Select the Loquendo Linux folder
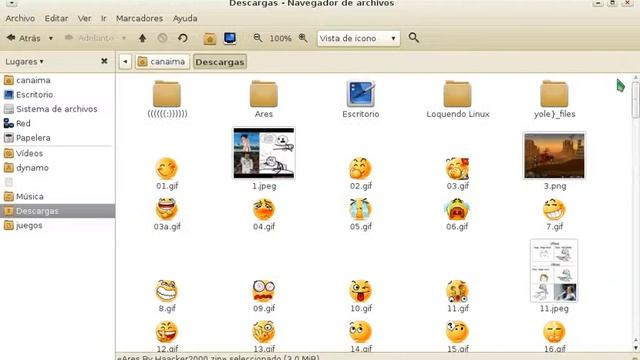 [x=458, y=99]
